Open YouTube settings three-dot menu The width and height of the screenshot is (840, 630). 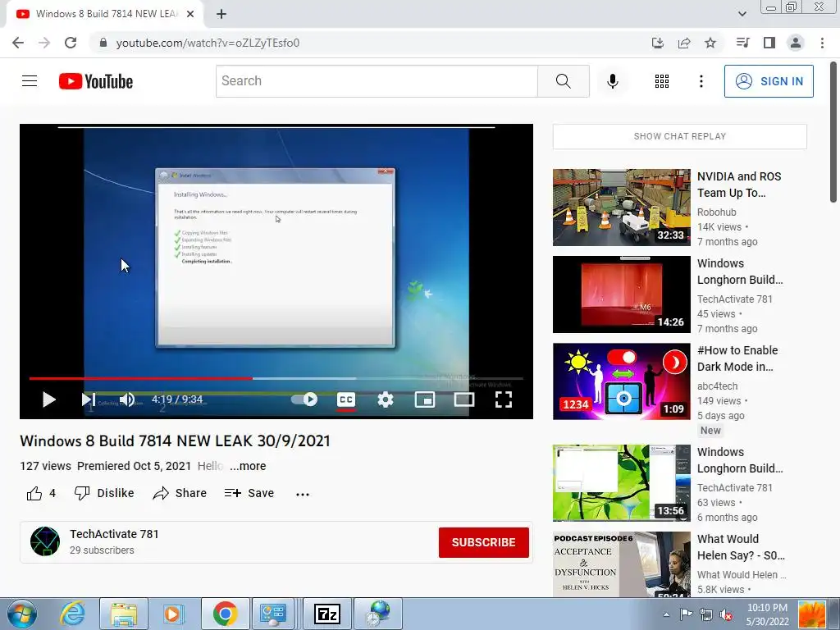[701, 81]
